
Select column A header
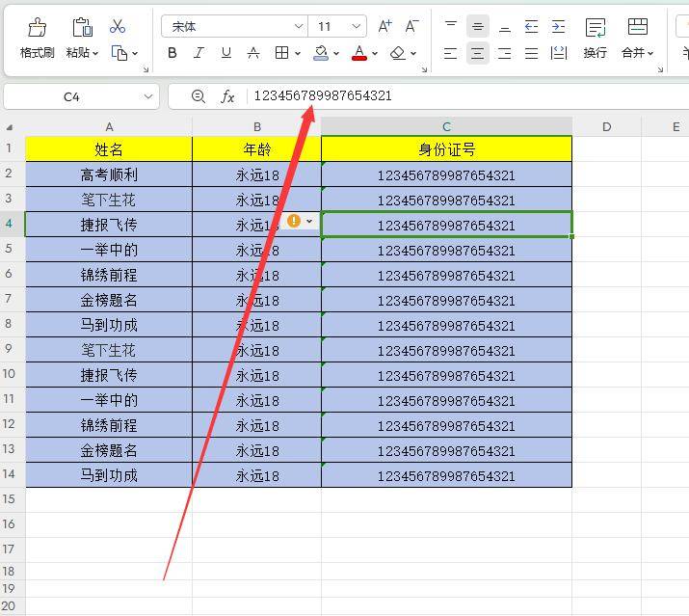[109, 127]
